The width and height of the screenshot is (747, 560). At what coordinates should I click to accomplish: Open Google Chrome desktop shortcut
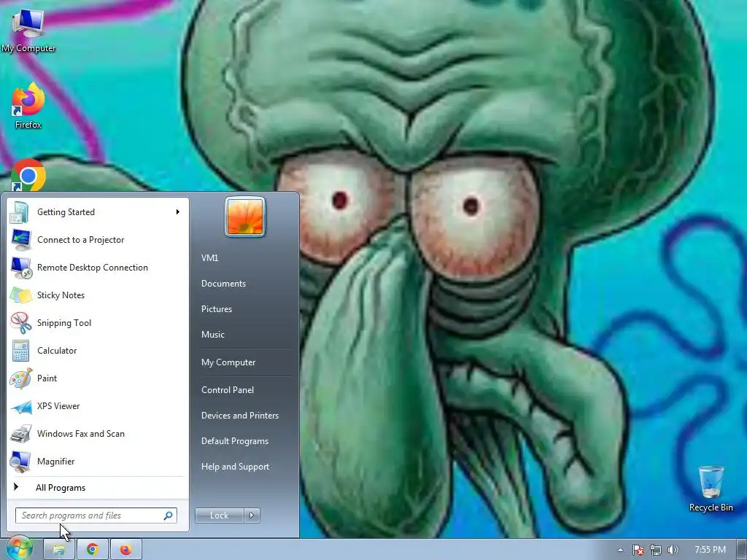coord(28,175)
